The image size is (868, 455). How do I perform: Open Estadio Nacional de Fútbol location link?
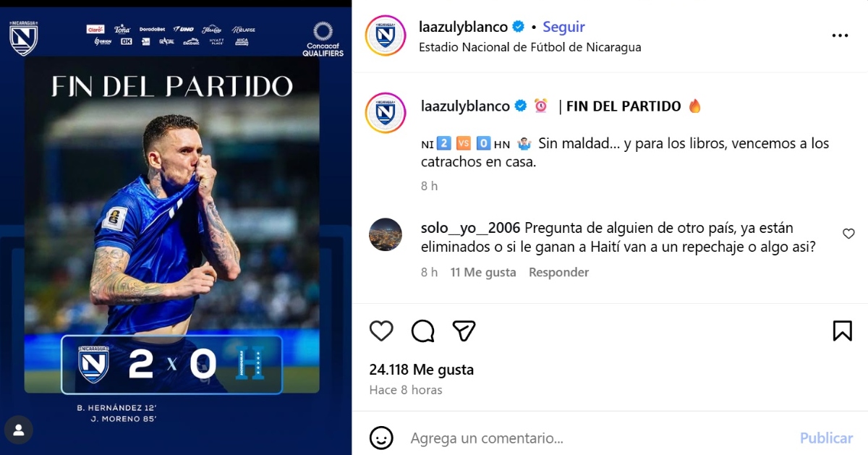(x=529, y=47)
